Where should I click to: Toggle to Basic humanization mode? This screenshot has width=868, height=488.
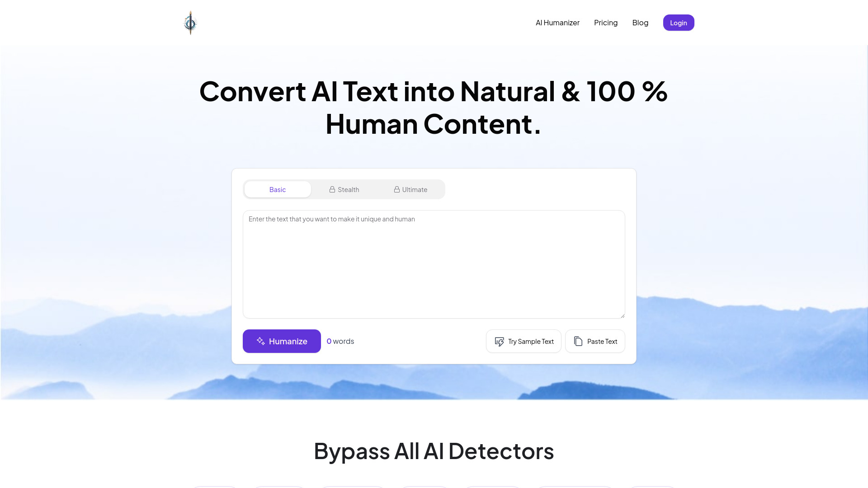pyautogui.click(x=277, y=189)
